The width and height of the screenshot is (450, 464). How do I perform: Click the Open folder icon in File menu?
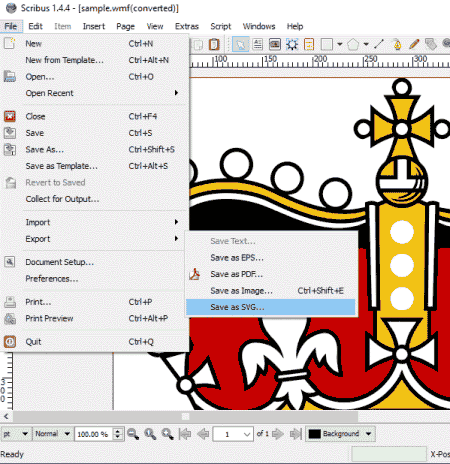[10, 76]
